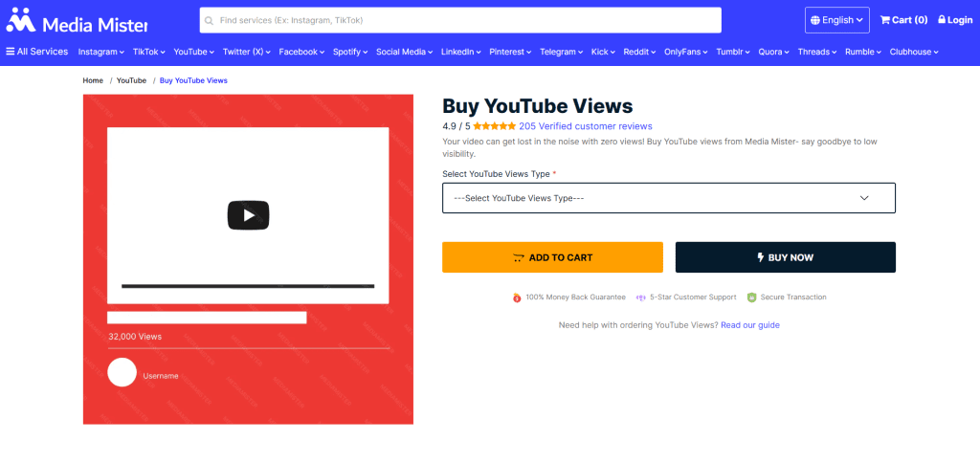The width and height of the screenshot is (980, 463).
Task: Click the 5-Star Customer Support icon
Action: coord(640,298)
